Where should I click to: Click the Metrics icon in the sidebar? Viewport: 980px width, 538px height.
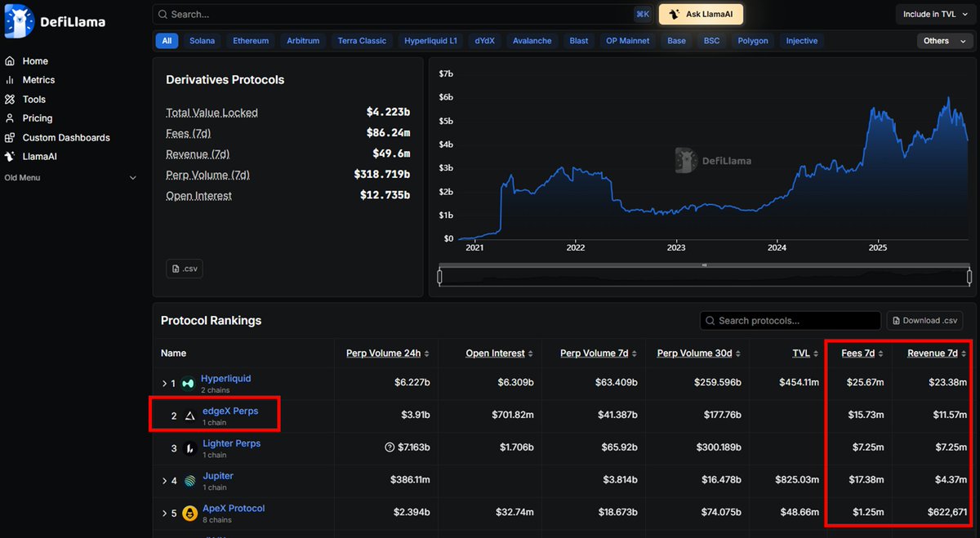(x=11, y=79)
